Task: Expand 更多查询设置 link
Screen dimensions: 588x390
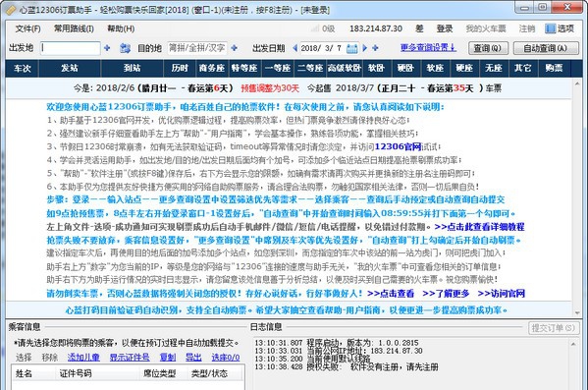Action: coord(428,48)
